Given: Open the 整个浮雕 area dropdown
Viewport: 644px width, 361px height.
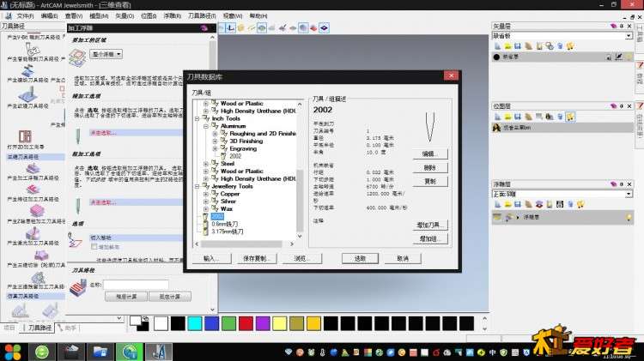Looking at the screenshot, I should click(x=106, y=54).
